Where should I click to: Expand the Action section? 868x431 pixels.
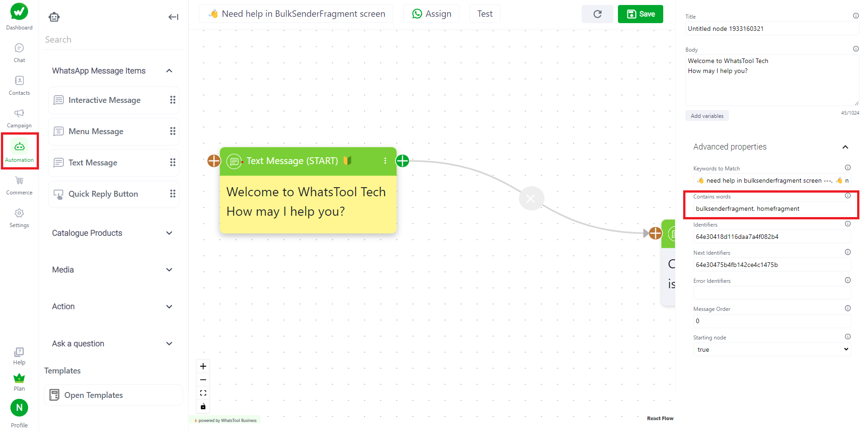tap(169, 307)
